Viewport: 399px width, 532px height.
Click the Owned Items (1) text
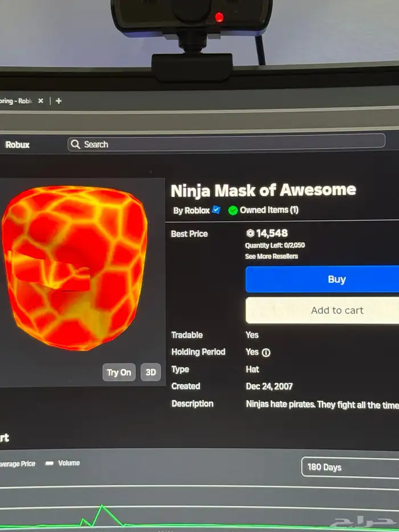(x=269, y=210)
